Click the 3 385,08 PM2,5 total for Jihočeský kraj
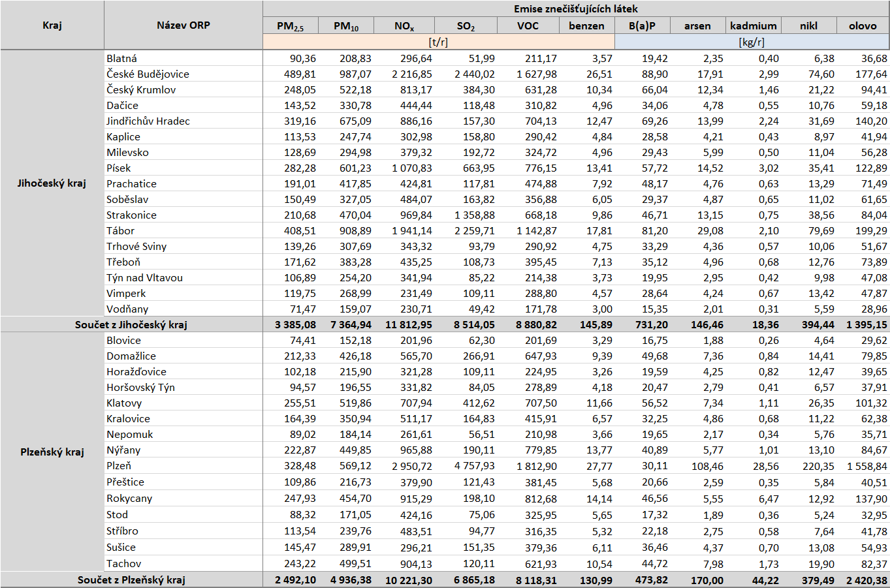 (x=295, y=325)
